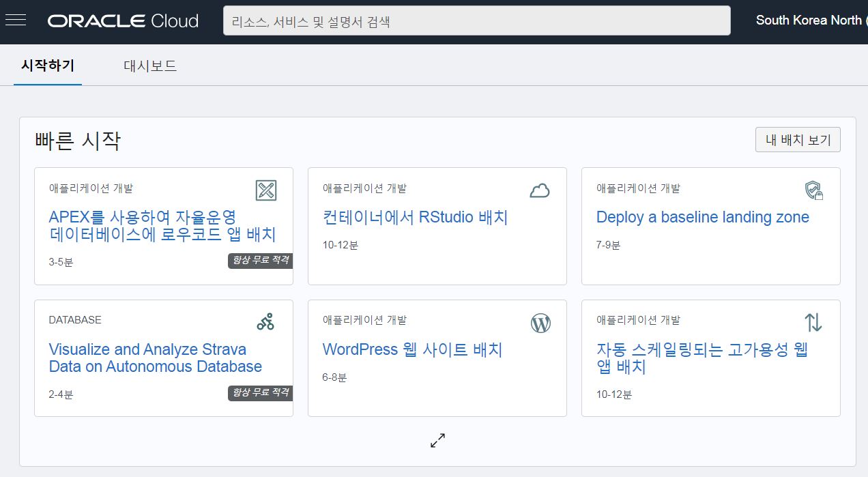Click the 7-9분 duration text

[608, 245]
